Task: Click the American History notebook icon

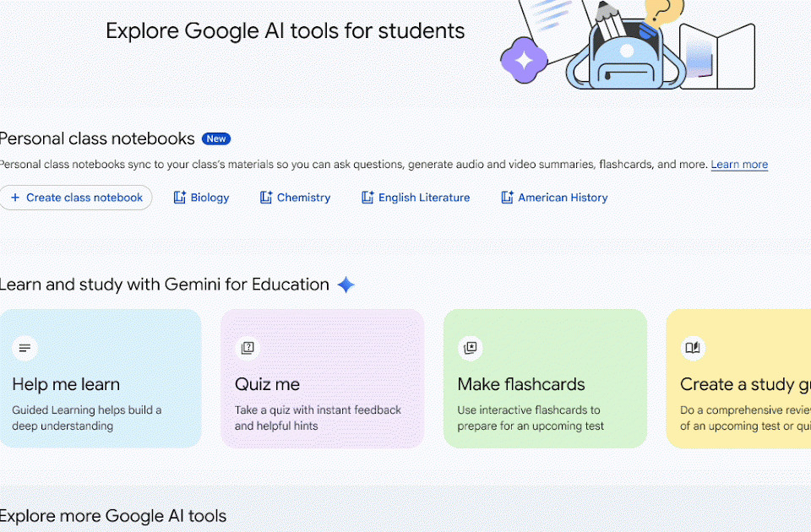Action: coord(507,198)
